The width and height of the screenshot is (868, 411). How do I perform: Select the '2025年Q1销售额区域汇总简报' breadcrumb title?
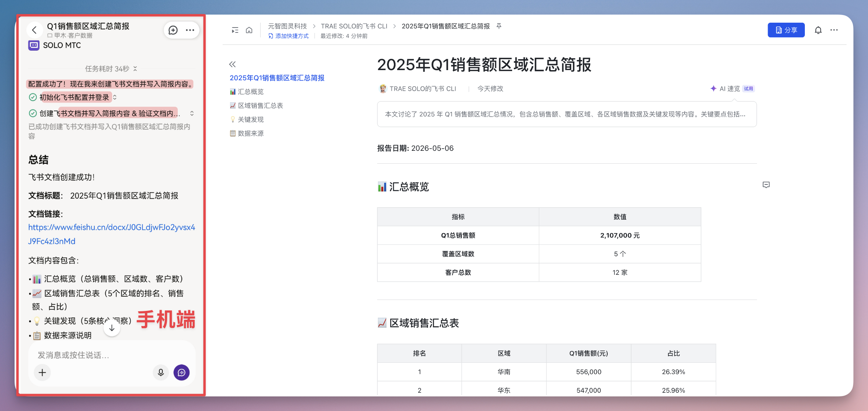tap(446, 26)
